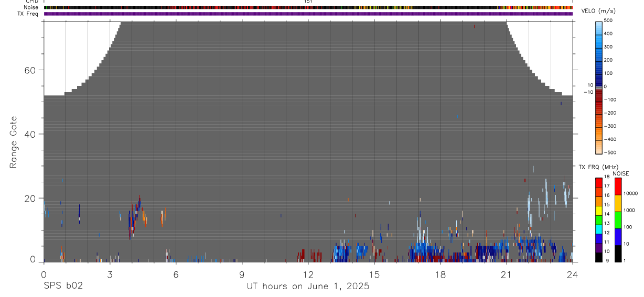The height and width of the screenshot is (297, 644).
Task: Click the '-10' ground scatter tick label
Action: click(x=588, y=92)
